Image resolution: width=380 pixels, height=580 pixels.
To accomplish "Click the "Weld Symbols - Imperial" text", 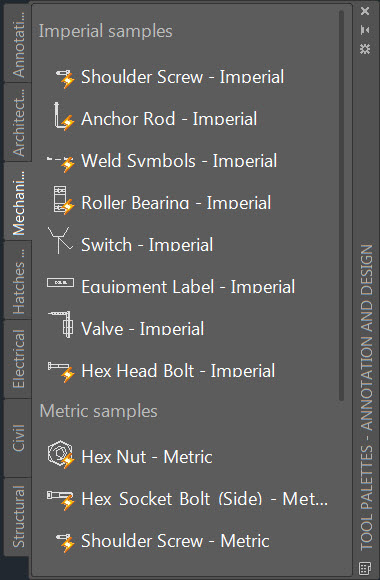I will tap(179, 161).
